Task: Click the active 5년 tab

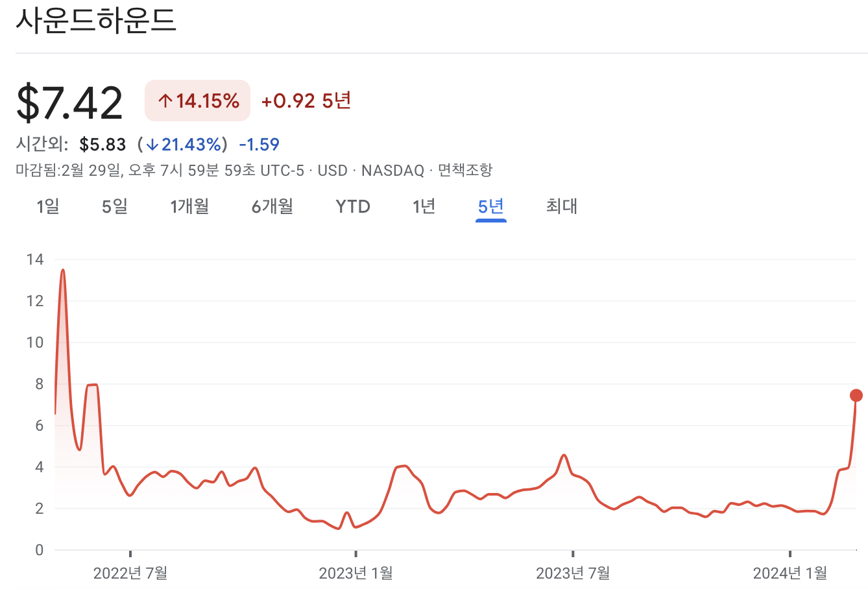Action: (x=490, y=206)
